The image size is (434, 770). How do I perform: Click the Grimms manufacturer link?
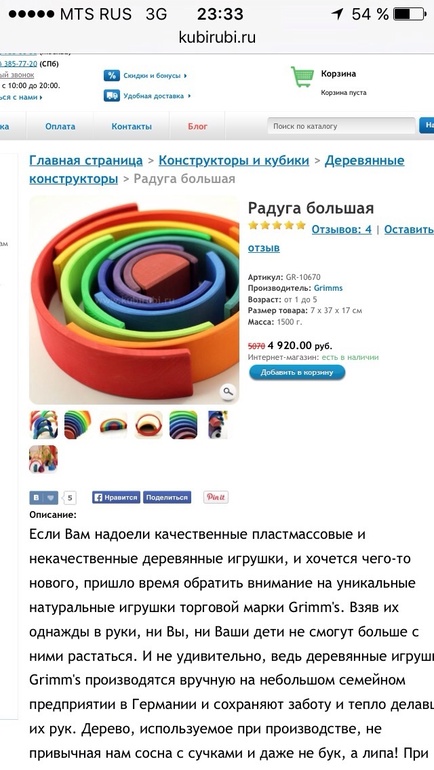click(x=328, y=288)
